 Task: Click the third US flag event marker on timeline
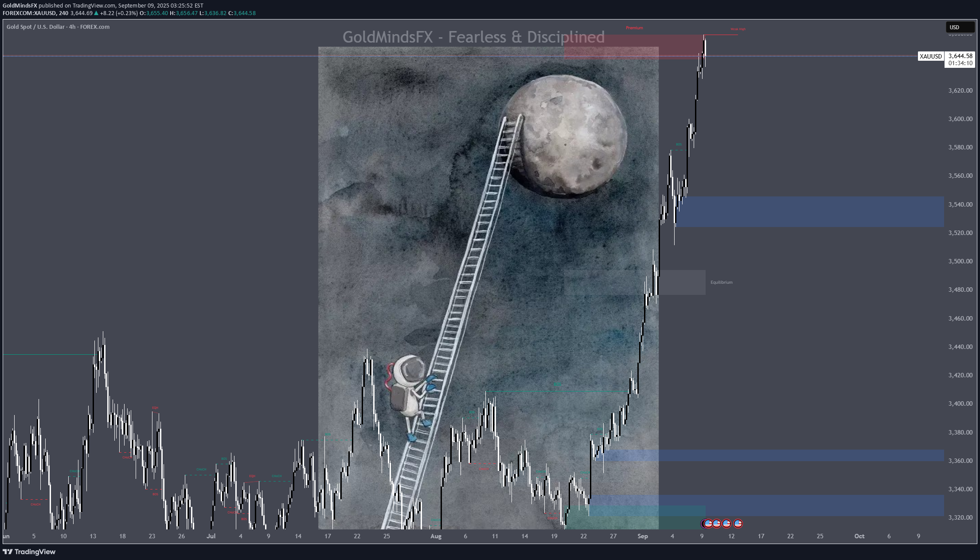pyautogui.click(x=727, y=524)
